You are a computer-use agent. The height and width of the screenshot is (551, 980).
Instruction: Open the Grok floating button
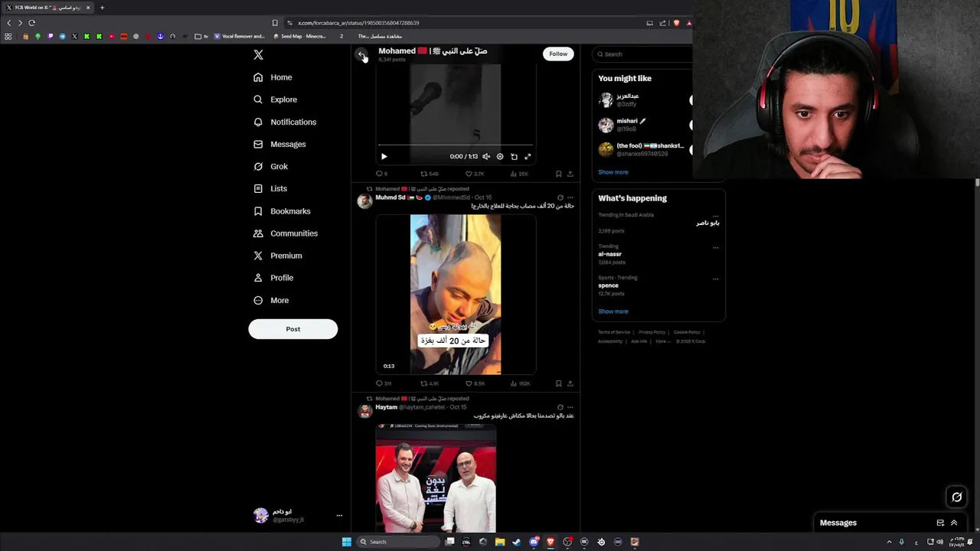pos(956,497)
